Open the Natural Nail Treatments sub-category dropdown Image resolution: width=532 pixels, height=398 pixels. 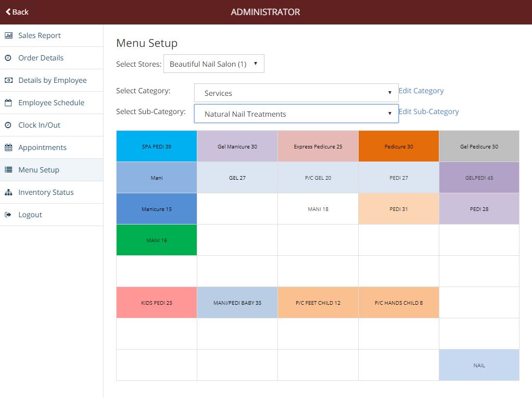296,114
